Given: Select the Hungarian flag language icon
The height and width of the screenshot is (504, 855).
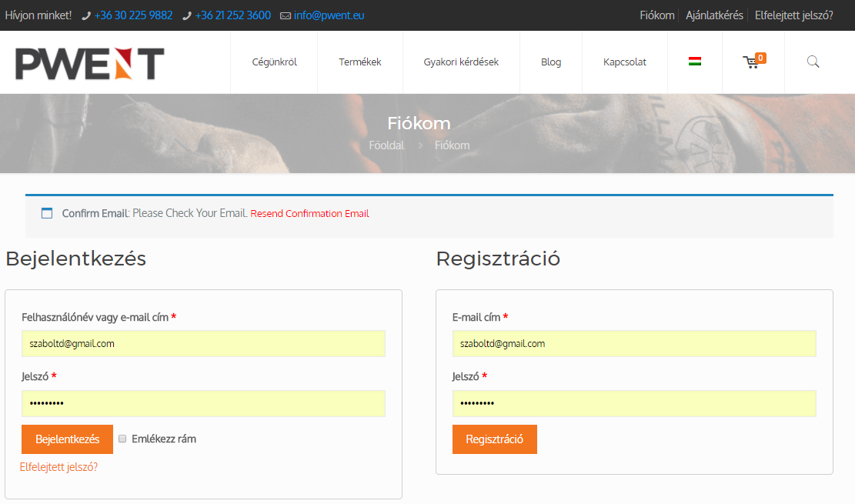Looking at the screenshot, I should coord(694,62).
